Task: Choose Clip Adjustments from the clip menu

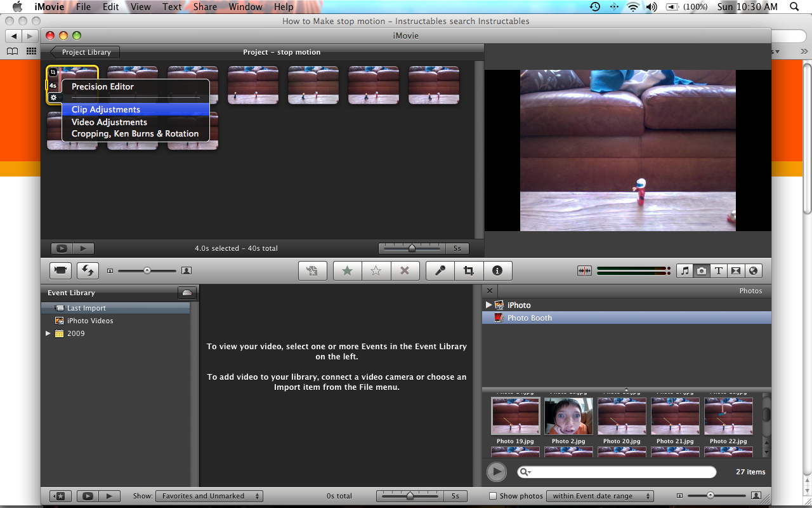Action: point(136,110)
